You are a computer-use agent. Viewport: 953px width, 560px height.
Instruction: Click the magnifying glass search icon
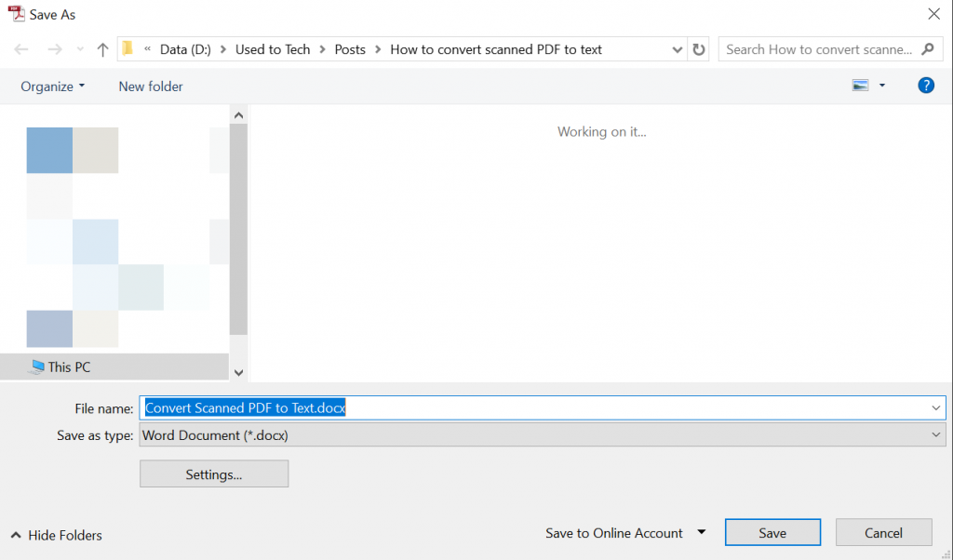click(x=929, y=48)
